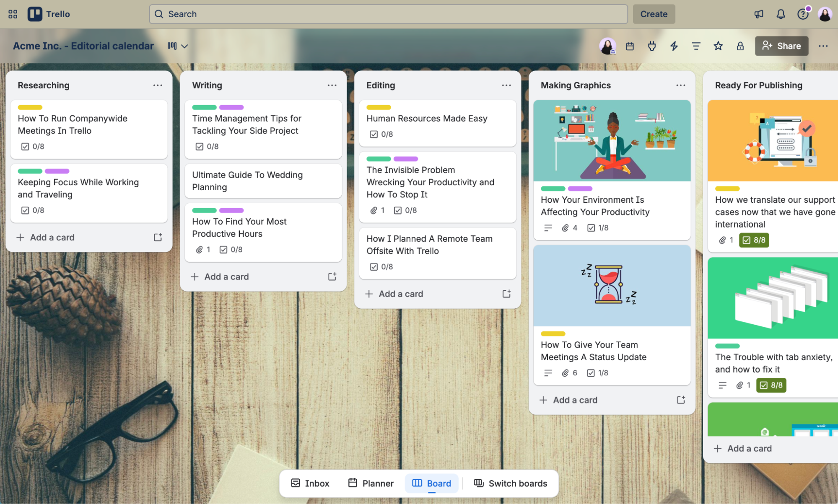Viewport: 838px width, 504px height.
Task: Click the board visibility lock icon
Action: 740,46
